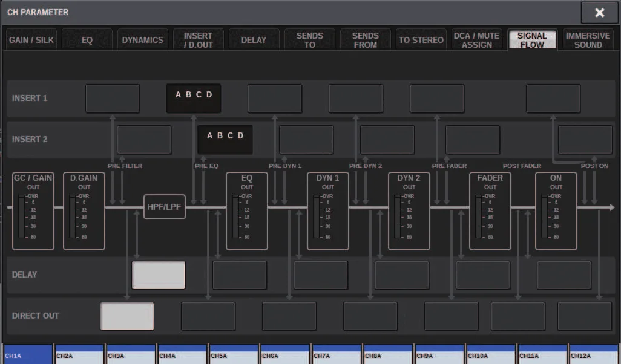Set DIRECT OUT position to PRE DYN 1
The height and width of the screenshot is (364, 621).
click(289, 316)
